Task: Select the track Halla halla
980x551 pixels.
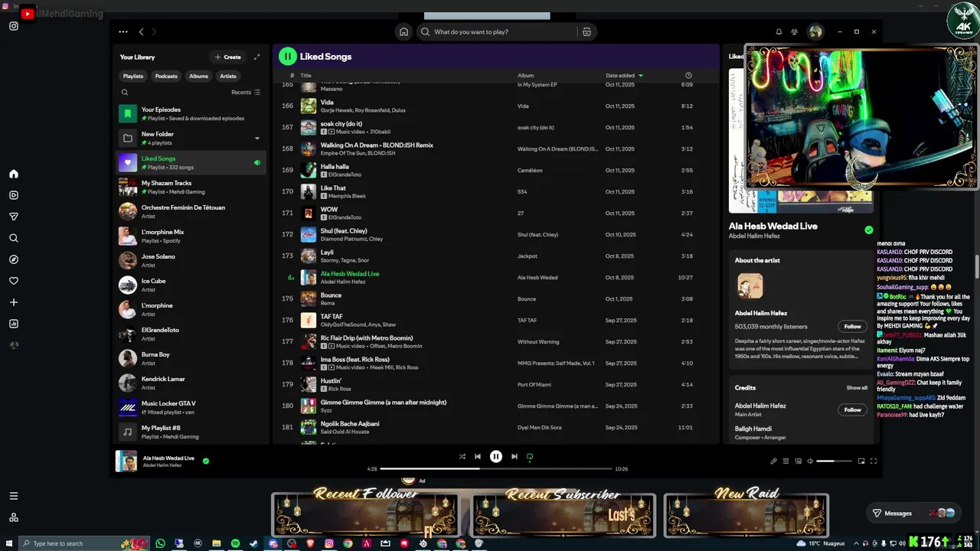Action: 496,170
